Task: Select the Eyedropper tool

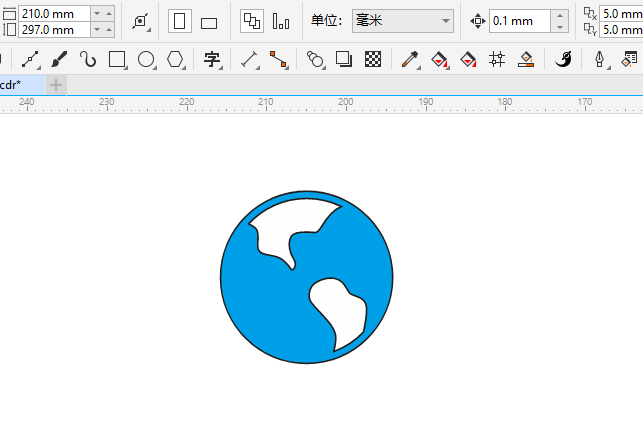Action: [409, 60]
